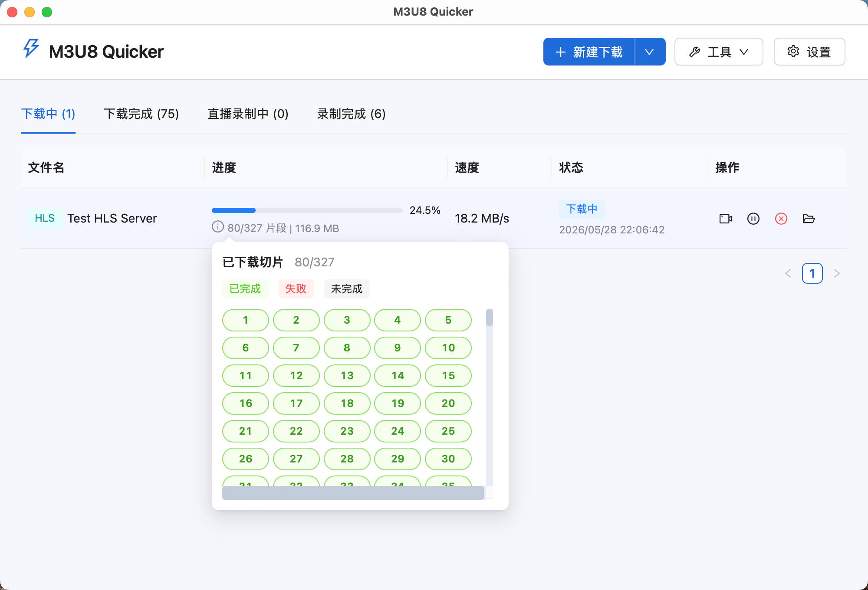
Task: Click segment 5 in the slice grid
Action: pyautogui.click(x=448, y=320)
